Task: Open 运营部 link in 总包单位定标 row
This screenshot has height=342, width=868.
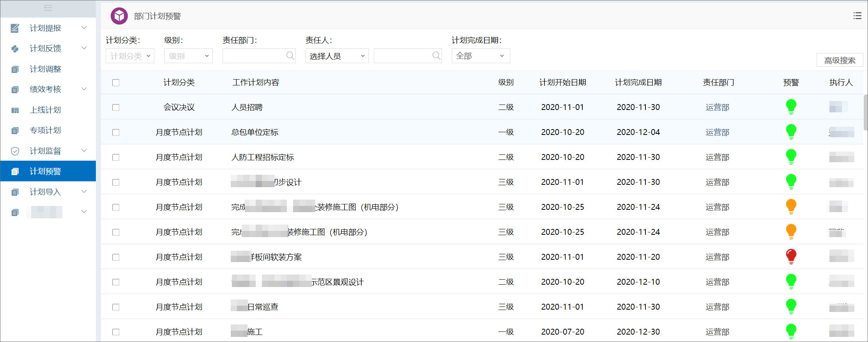Action: pyautogui.click(x=717, y=132)
